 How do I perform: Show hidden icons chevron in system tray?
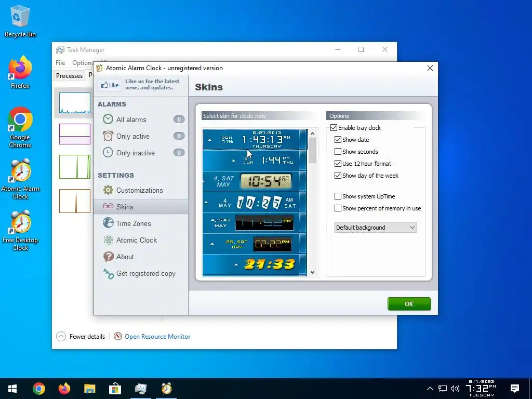click(430, 389)
